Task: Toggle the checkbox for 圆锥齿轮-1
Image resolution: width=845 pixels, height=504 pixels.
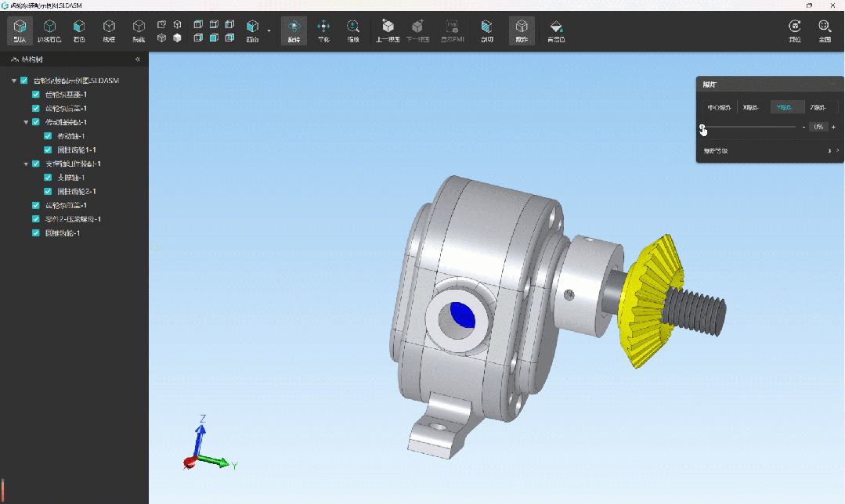Action: [36, 233]
